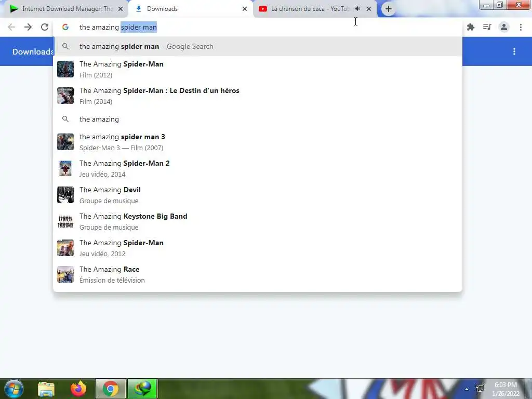This screenshot has height=399, width=532.
Task: Close the Internet Download Manager tab
Action: point(121,9)
